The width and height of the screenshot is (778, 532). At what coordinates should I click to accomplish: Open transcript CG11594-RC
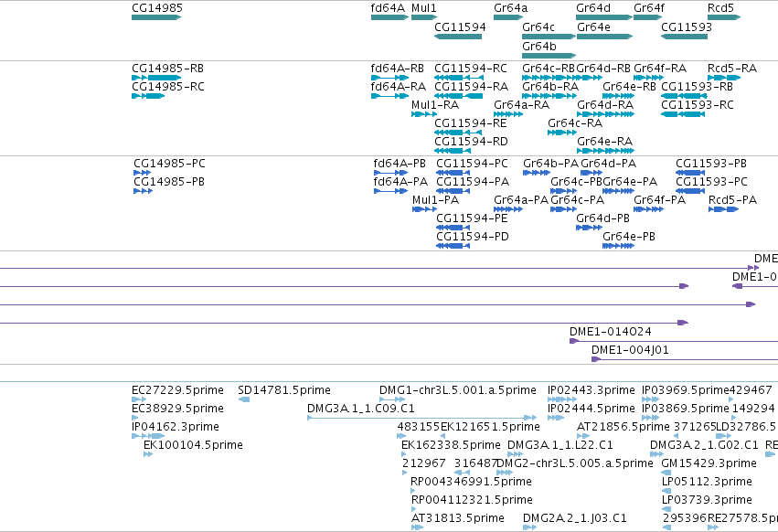(458, 78)
